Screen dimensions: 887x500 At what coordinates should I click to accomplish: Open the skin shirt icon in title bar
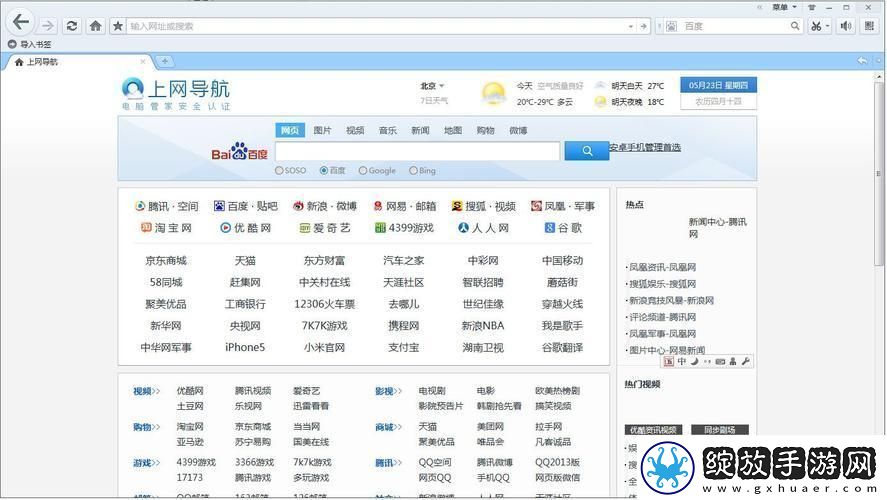pos(812,7)
